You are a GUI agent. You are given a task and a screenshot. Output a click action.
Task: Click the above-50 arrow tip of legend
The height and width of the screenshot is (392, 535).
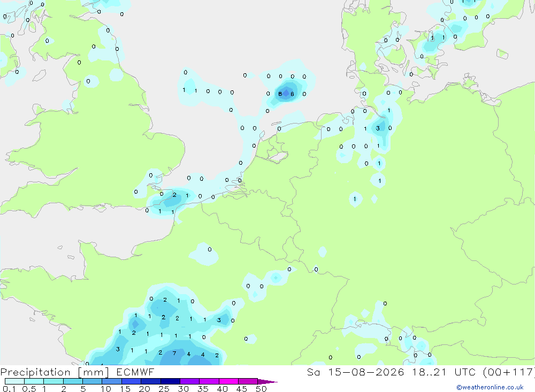[267, 381]
